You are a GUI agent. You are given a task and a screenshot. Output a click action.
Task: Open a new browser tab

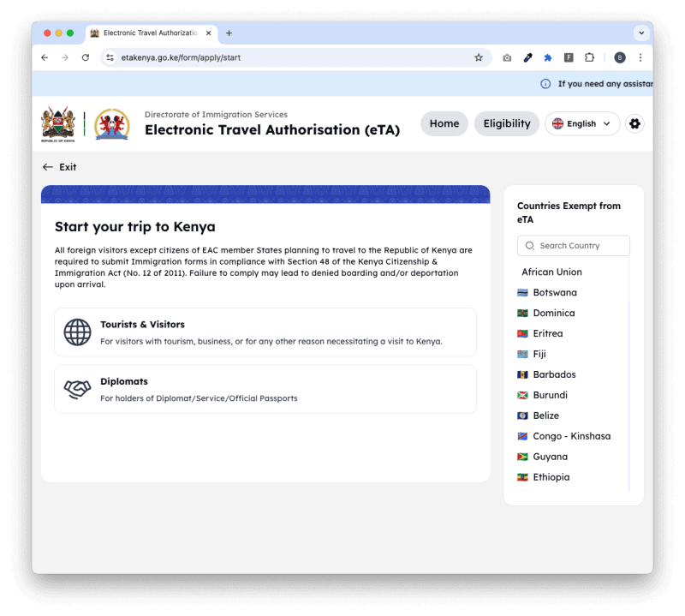tap(229, 33)
